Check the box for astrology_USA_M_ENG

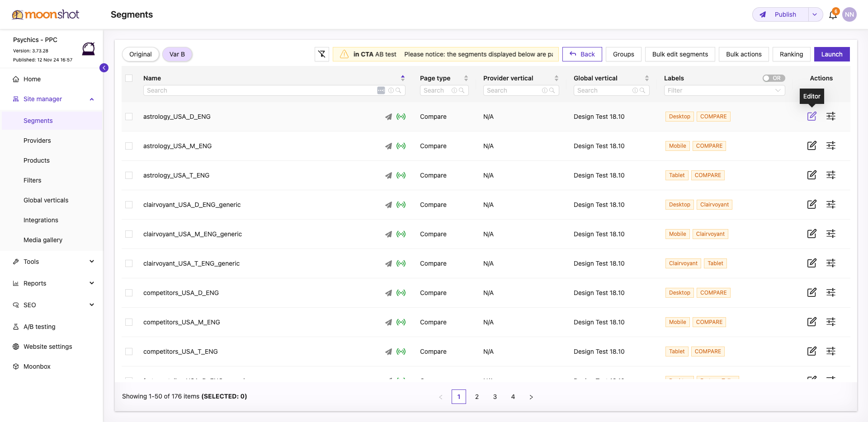129,146
